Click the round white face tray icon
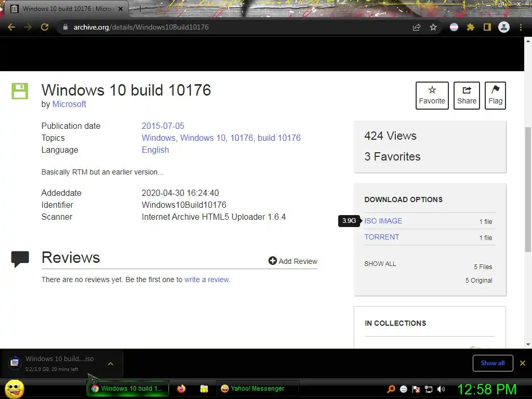The width and height of the screenshot is (532, 399). pos(404,389)
